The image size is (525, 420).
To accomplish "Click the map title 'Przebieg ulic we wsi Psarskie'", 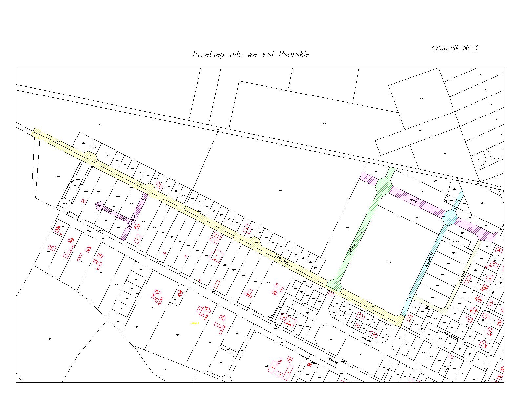I will pos(251,54).
